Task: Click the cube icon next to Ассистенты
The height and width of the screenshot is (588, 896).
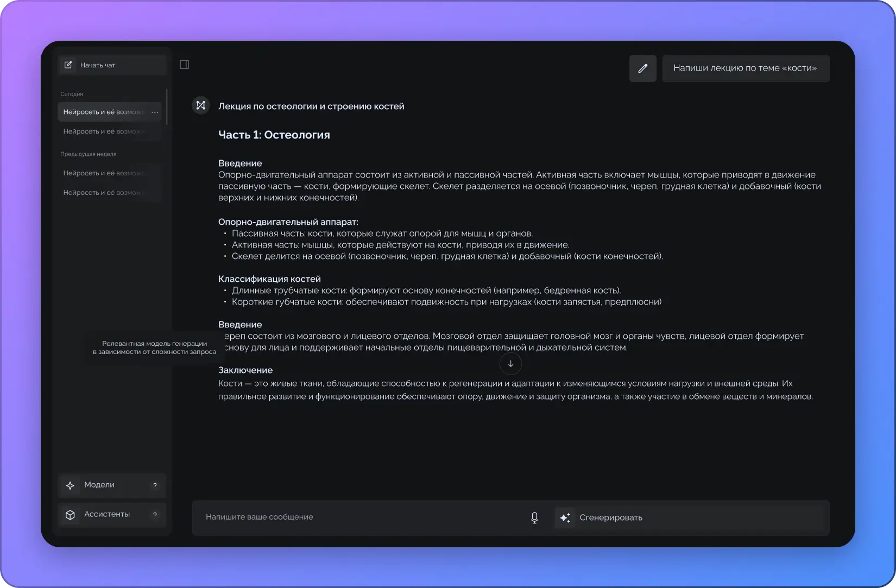Action: [70, 515]
